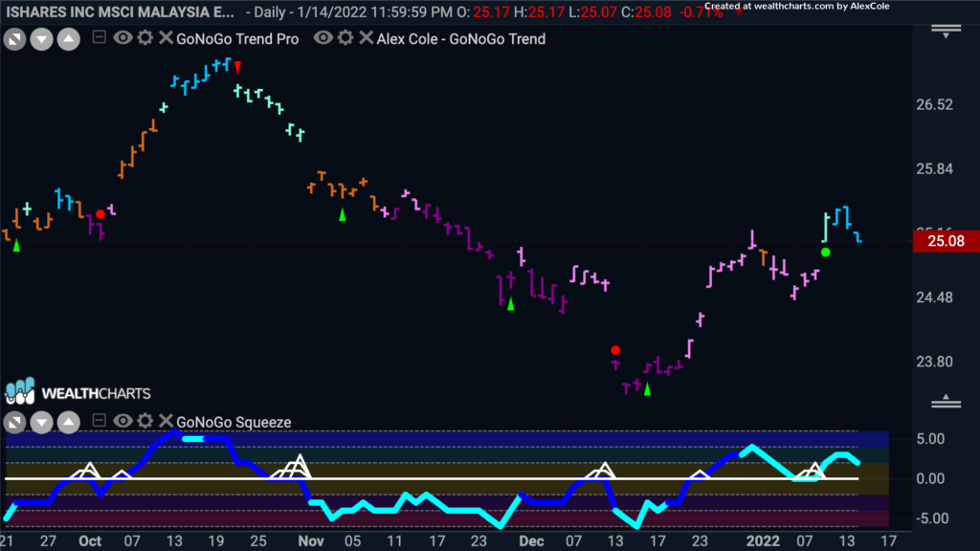Image resolution: width=980 pixels, height=551 pixels.
Task: Click the price scale bottom adjust handle
Action: pos(946,402)
